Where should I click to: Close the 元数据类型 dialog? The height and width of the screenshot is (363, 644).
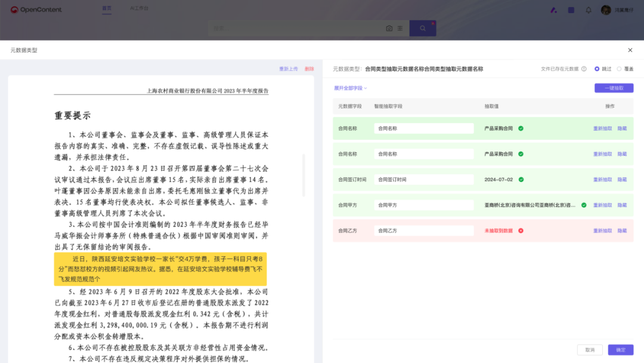point(630,50)
